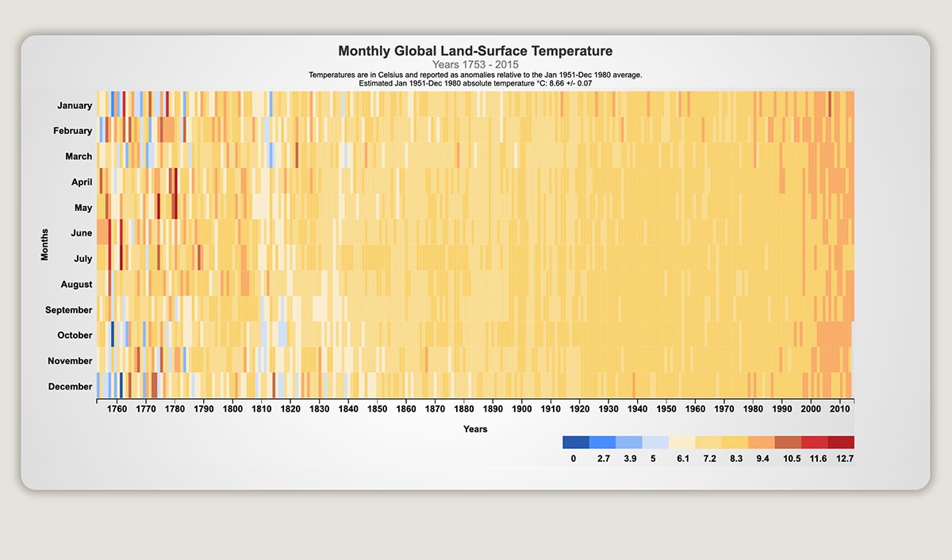Click the May month label
The width and height of the screenshot is (952, 560).
(83, 208)
